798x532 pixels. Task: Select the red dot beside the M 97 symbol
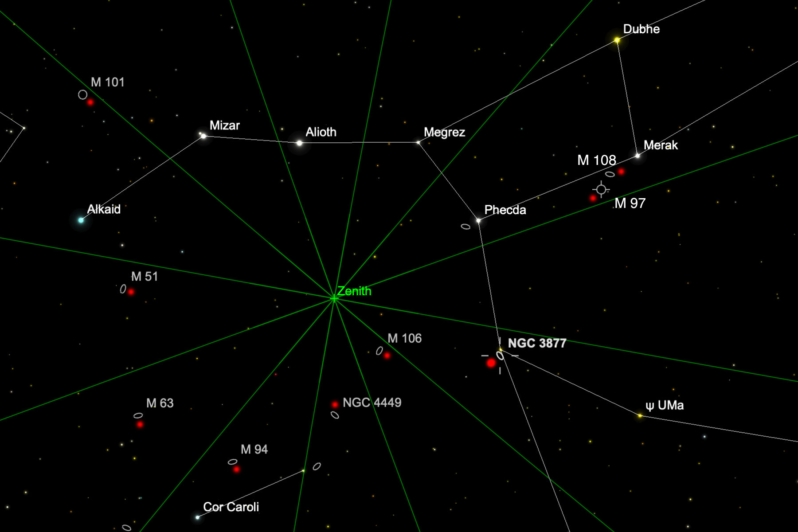[x=593, y=198]
